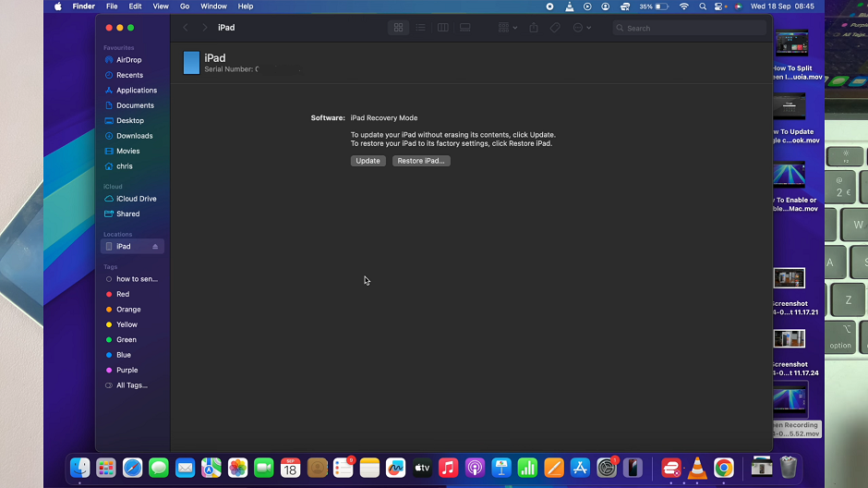Click the Share icon in Finder toolbar
The image size is (868, 488).
(534, 28)
